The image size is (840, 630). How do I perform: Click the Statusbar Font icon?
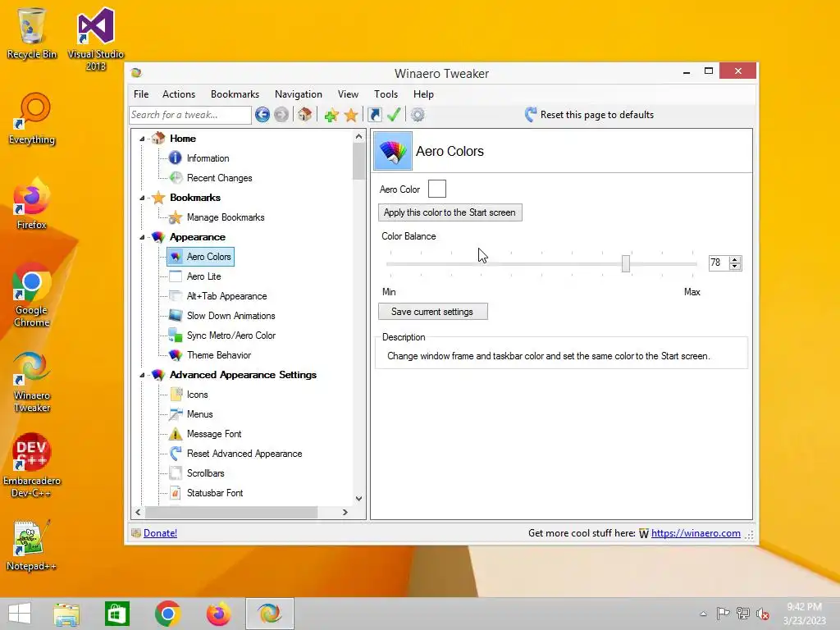pos(176,493)
